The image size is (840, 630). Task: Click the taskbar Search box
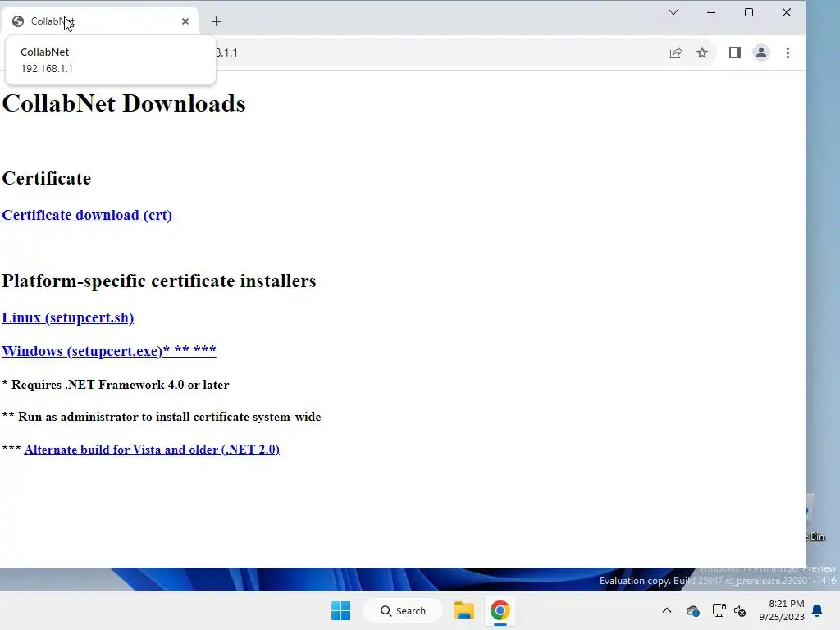point(404,610)
